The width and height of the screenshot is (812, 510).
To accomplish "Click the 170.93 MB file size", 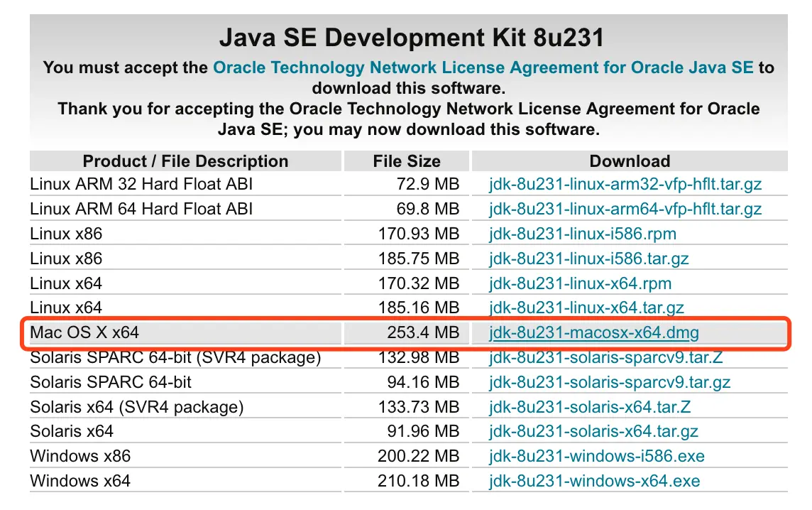I will (x=419, y=234).
